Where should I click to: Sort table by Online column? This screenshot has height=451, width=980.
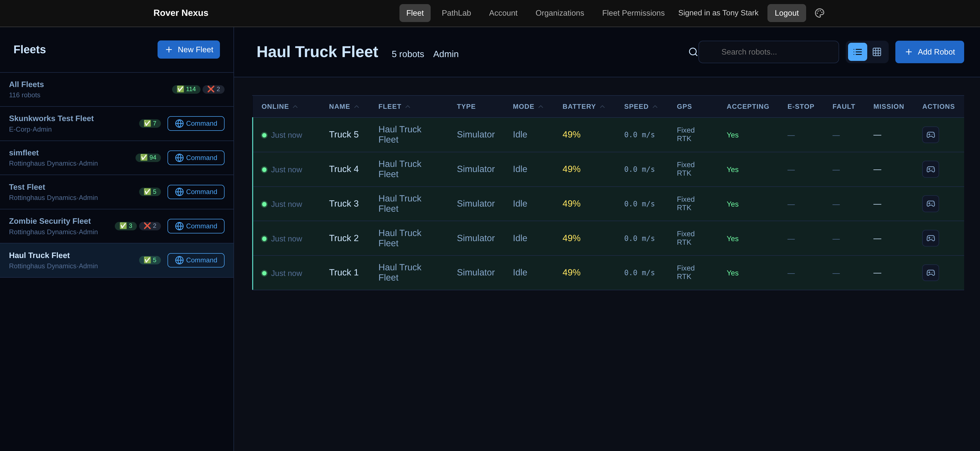point(279,107)
